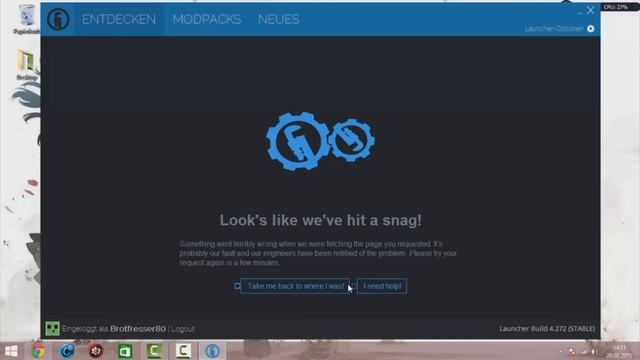Open the white Camtasia recorder taskbar icon
This screenshot has height=360, width=640.
[183, 351]
